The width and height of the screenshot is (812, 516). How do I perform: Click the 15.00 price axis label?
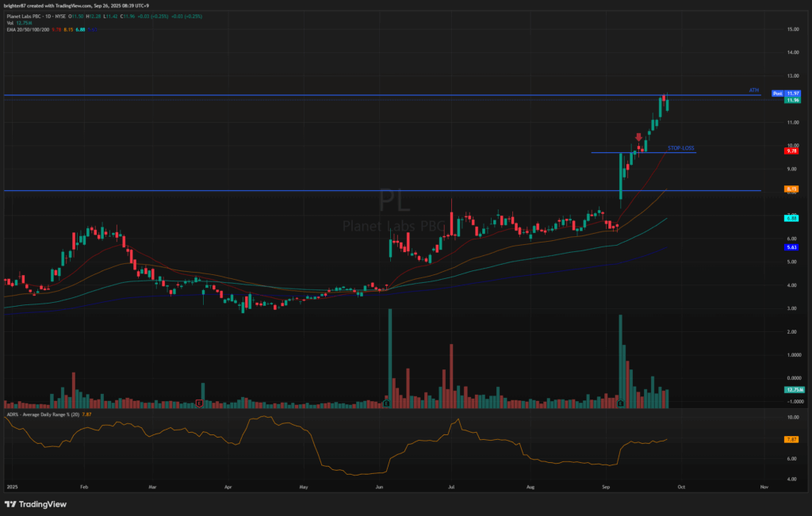792,29
